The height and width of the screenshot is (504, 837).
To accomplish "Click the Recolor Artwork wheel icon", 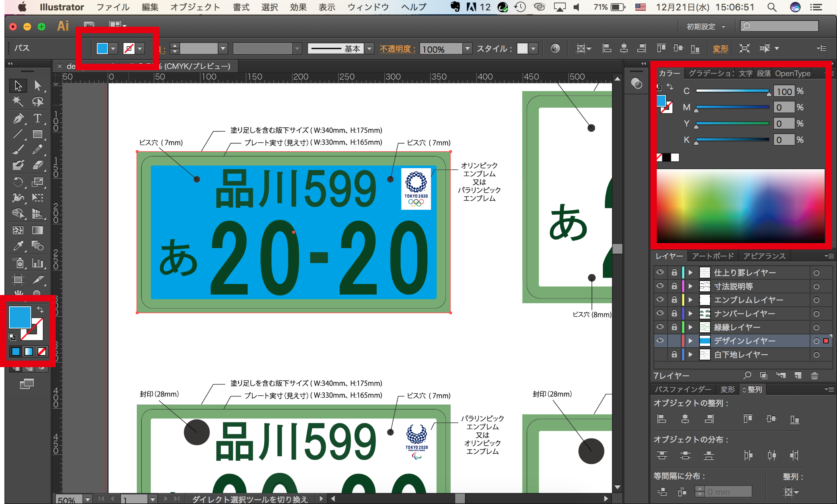I will pyautogui.click(x=555, y=49).
